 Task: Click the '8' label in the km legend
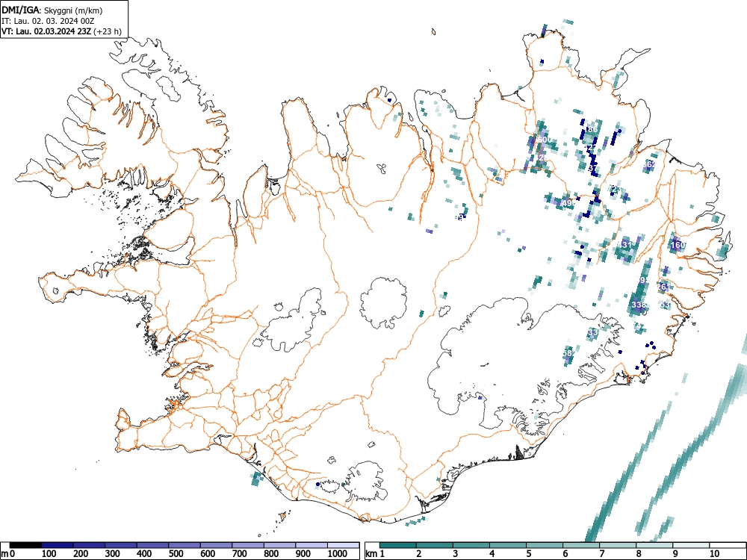(x=639, y=554)
